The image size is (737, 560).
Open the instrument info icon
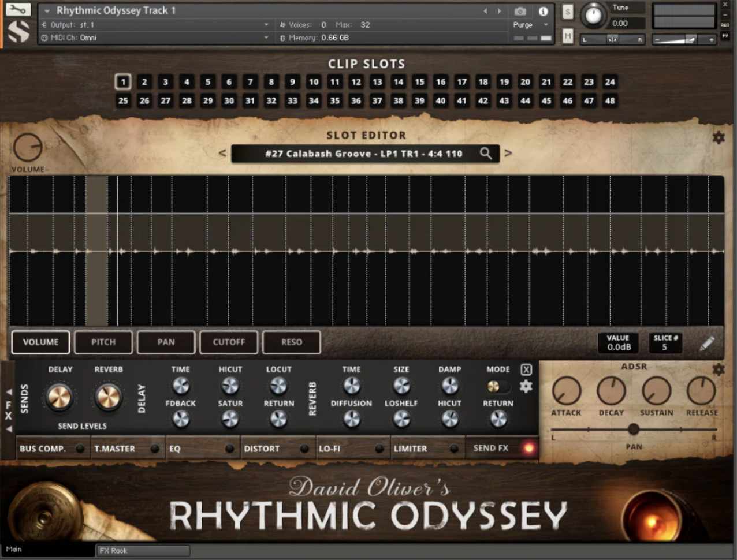click(x=543, y=11)
